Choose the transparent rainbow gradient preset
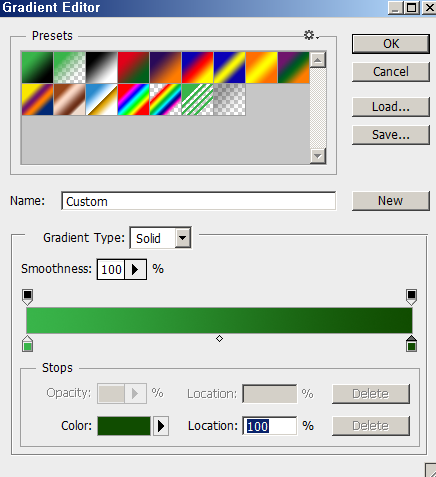The height and width of the screenshot is (477, 436). tap(165, 99)
